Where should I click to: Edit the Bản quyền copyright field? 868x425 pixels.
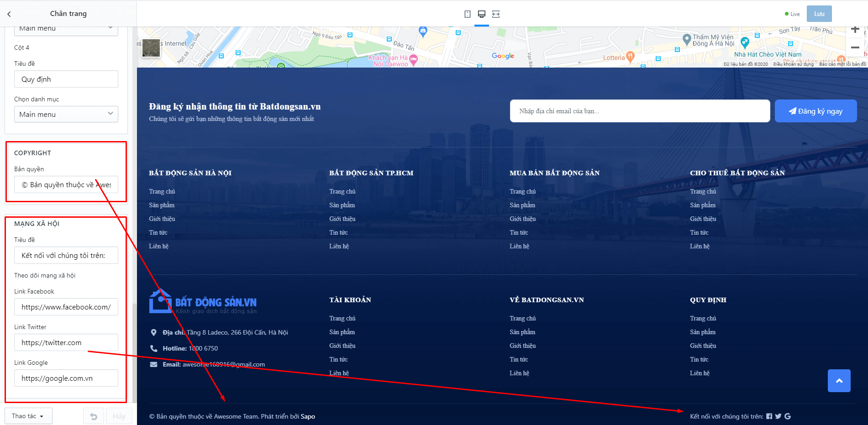pyautogui.click(x=66, y=184)
